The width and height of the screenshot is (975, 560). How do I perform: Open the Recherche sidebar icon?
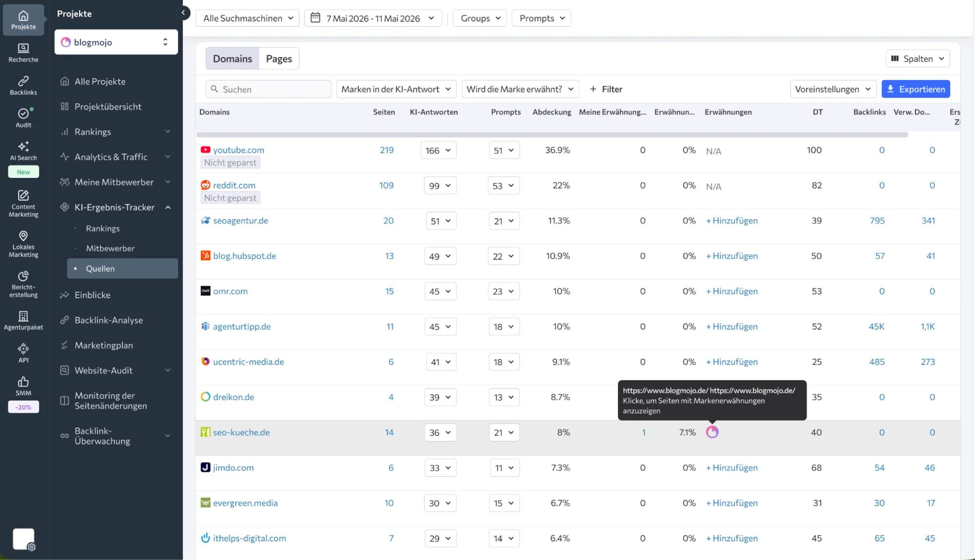coord(23,48)
